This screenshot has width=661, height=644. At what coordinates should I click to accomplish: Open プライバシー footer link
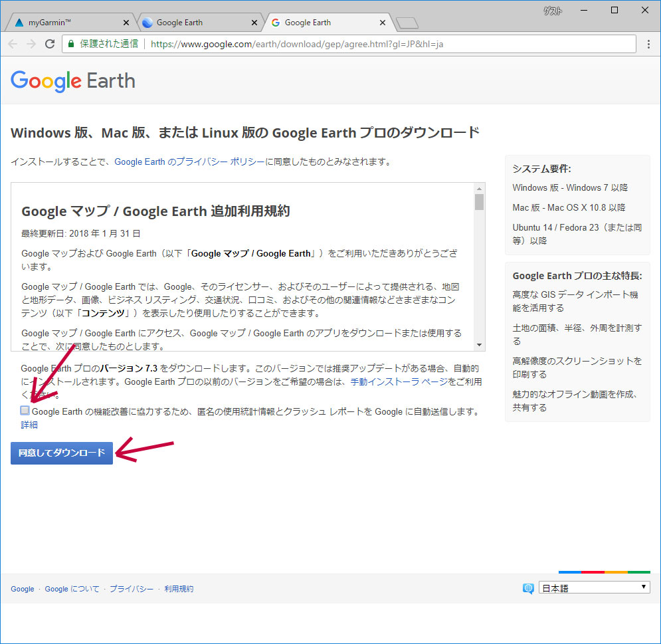[132, 589]
